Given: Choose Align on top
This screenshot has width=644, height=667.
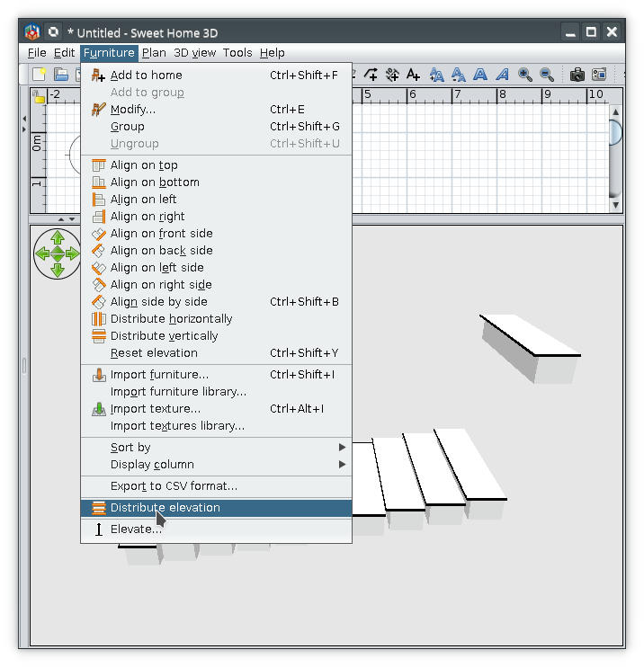Looking at the screenshot, I should [x=216, y=165].
